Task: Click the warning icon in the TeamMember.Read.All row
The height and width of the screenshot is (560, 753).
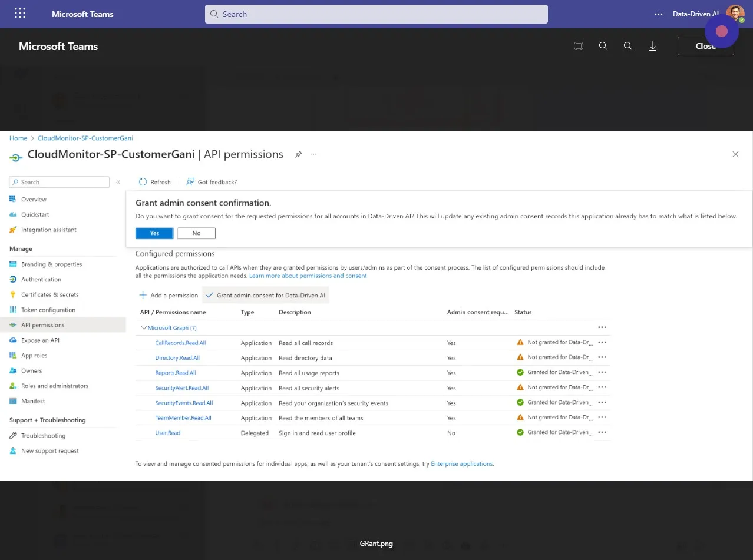Action: 520,417
